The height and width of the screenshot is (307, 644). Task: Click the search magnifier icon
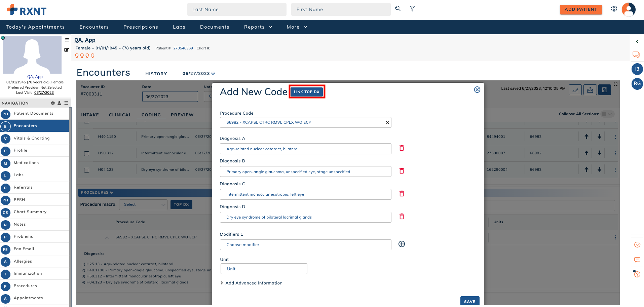398,9
